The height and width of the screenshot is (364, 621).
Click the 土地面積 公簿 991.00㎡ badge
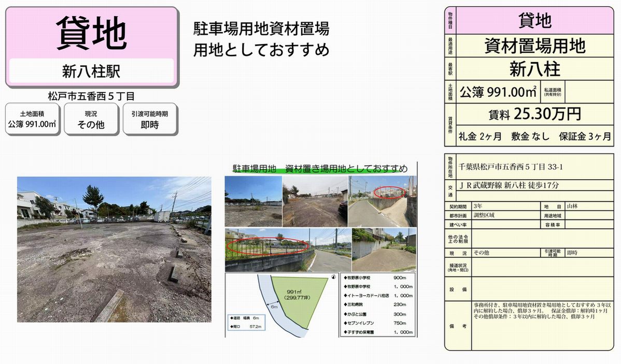(32, 119)
